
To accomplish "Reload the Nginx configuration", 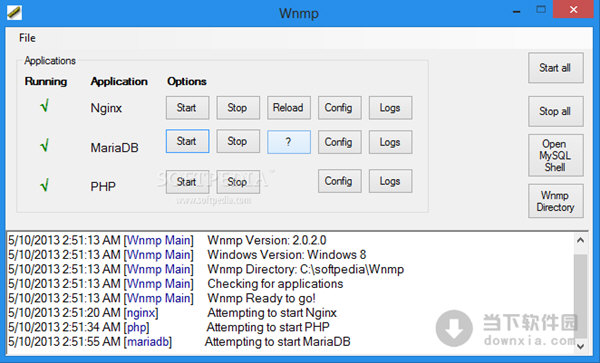I will point(289,108).
